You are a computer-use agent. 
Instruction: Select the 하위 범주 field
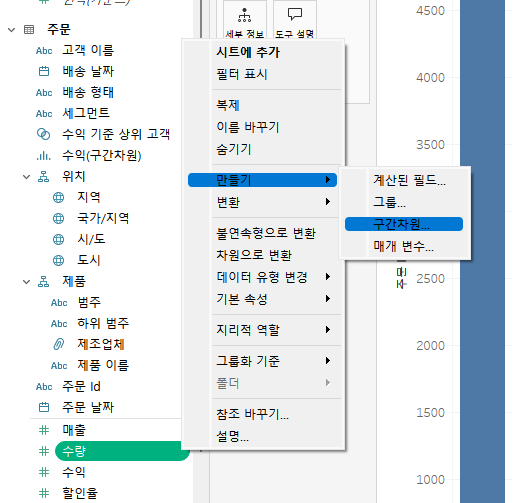click(103, 323)
